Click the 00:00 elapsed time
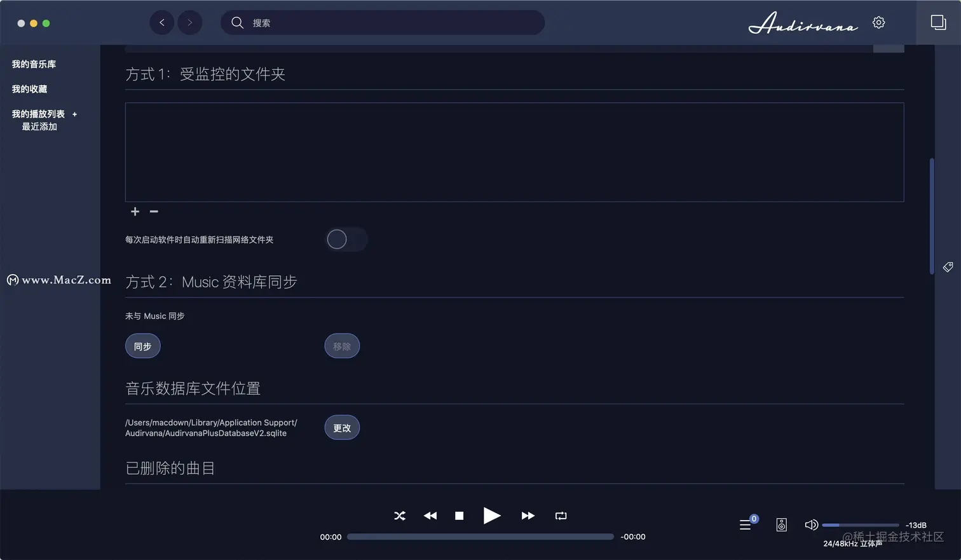 pyautogui.click(x=331, y=537)
